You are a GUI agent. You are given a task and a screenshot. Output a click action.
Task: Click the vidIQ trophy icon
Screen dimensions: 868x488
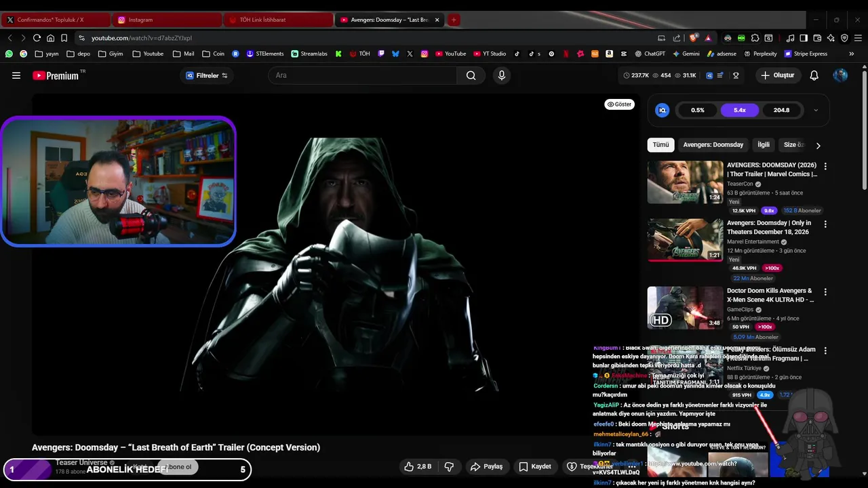click(x=736, y=75)
